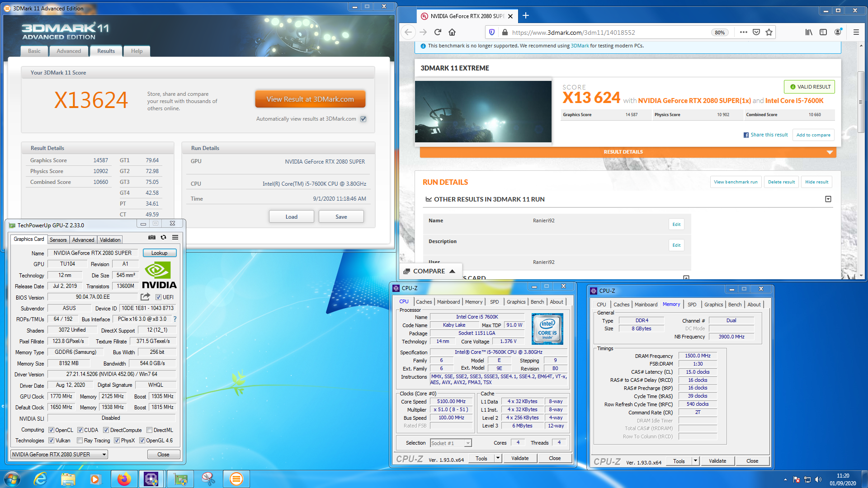868x488 pixels.
Task: Open a new Firefox tab
Action: (x=526, y=16)
